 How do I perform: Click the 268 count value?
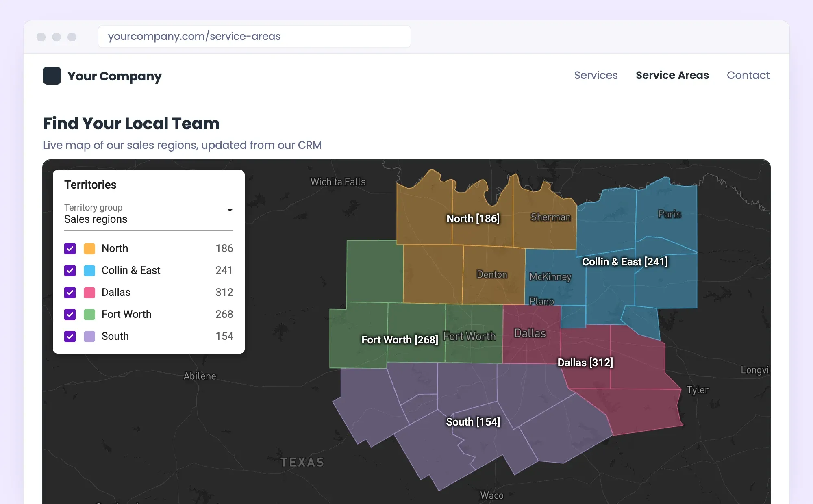[224, 314]
